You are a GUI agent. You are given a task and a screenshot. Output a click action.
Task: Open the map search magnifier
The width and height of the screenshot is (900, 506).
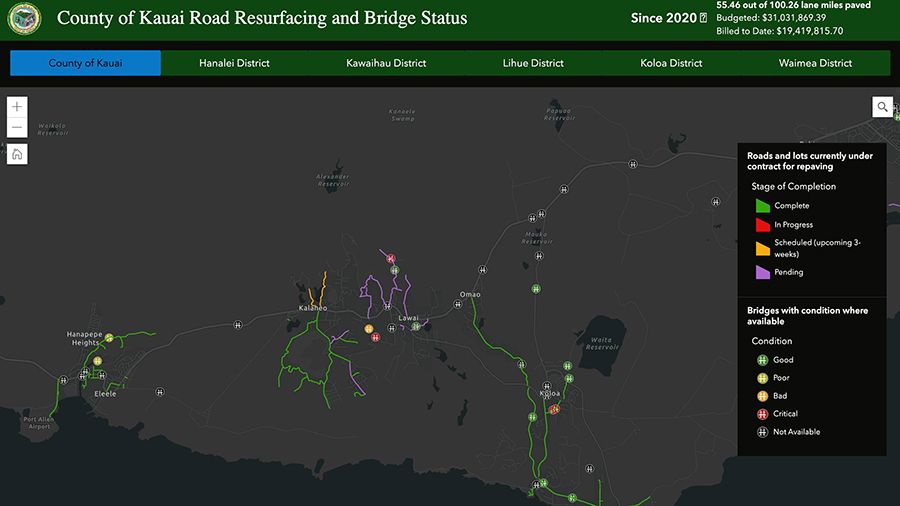[x=882, y=107]
